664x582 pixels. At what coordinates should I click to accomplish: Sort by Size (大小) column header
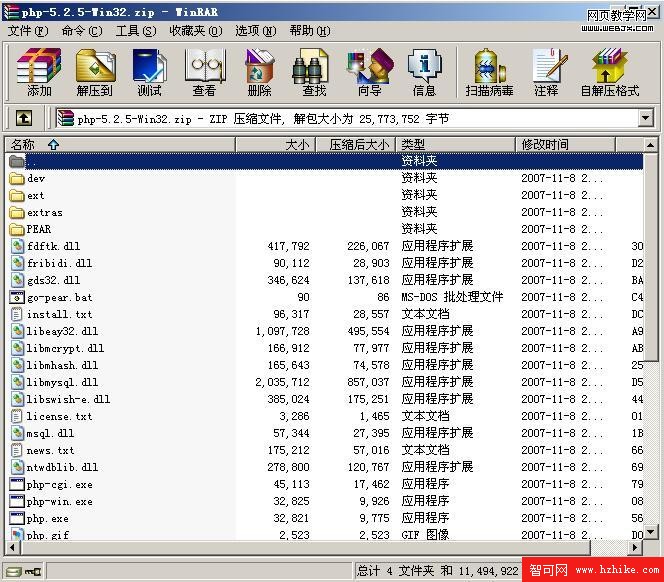pyautogui.click(x=275, y=144)
